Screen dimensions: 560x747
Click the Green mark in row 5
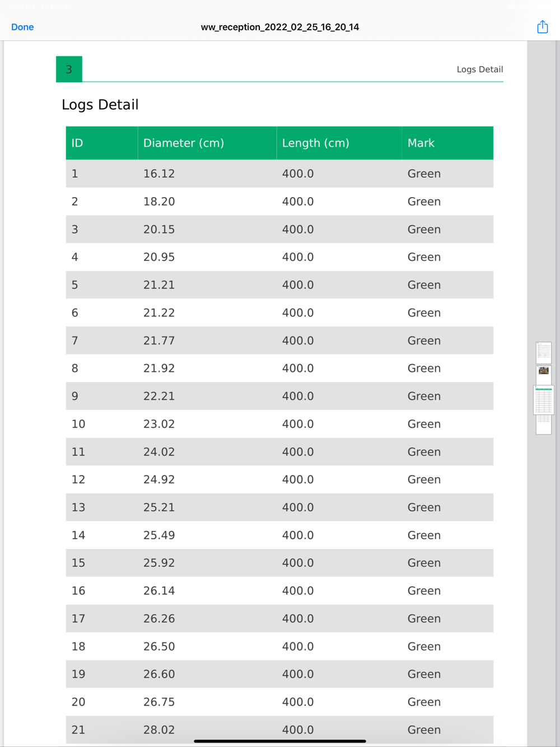pos(424,285)
